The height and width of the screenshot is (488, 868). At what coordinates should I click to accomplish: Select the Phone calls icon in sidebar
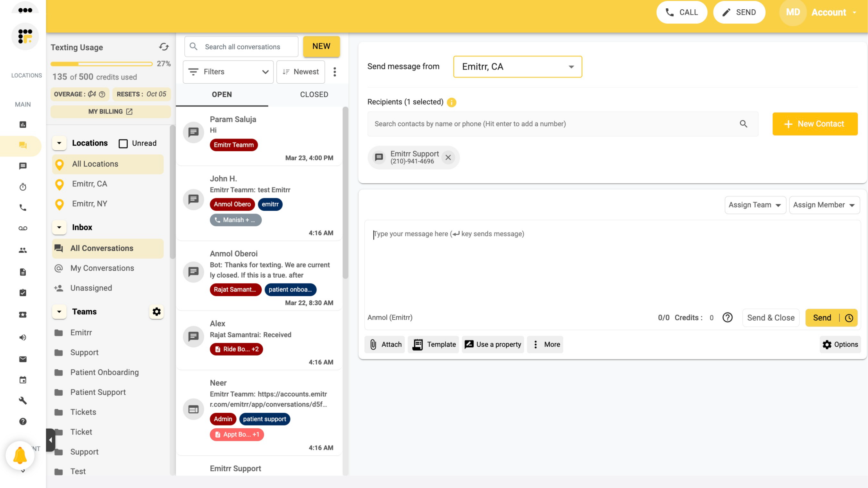click(x=22, y=207)
